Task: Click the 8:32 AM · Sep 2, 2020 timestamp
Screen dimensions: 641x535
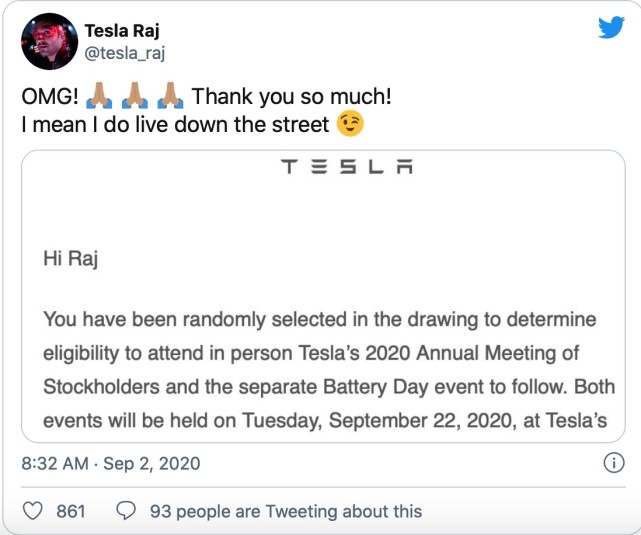Action: (x=110, y=464)
